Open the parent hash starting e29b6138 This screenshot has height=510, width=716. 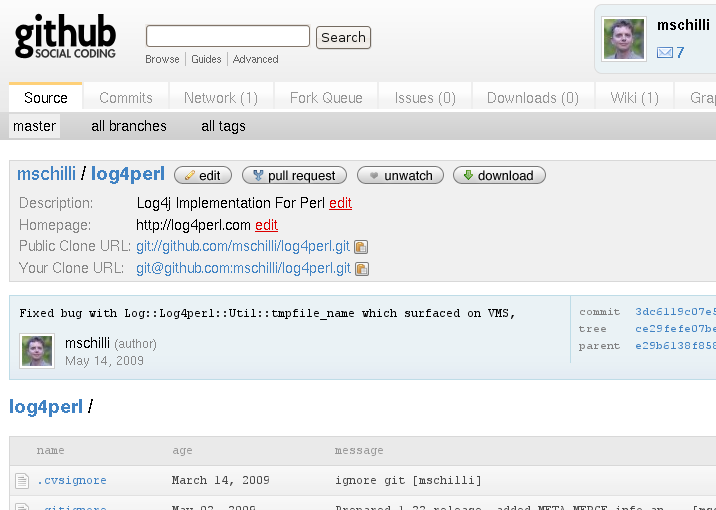point(675,346)
